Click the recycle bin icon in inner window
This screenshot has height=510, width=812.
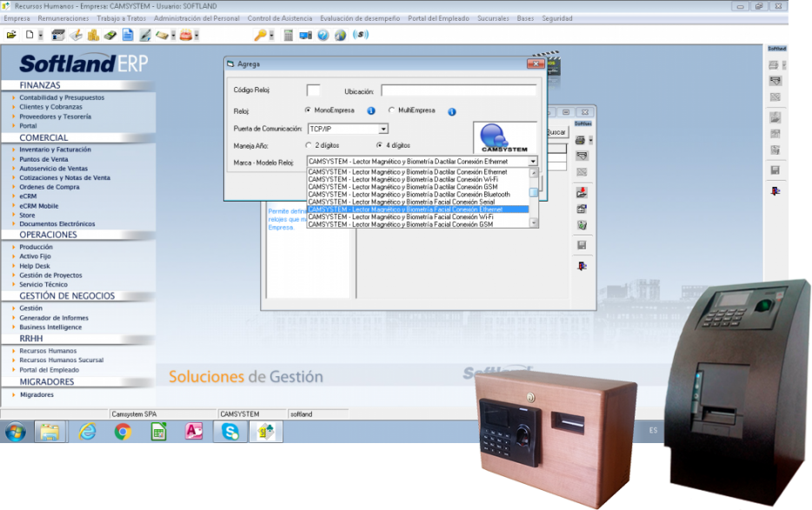click(x=582, y=225)
